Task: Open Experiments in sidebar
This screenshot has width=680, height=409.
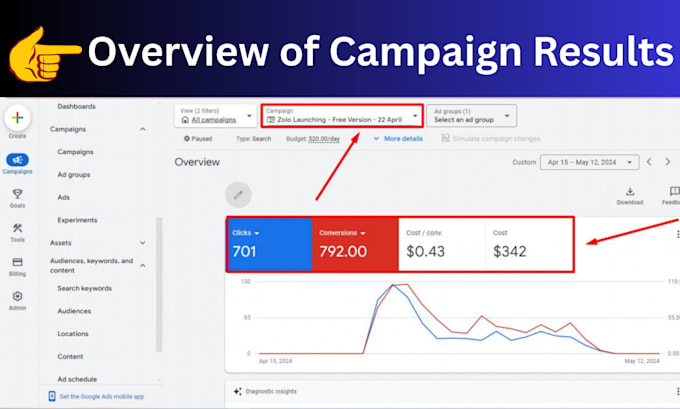Action: click(x=77, y=220)
